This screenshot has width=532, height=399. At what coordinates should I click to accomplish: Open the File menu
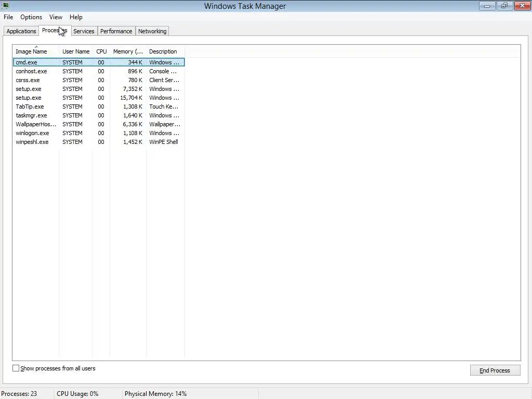pos(8,17)
